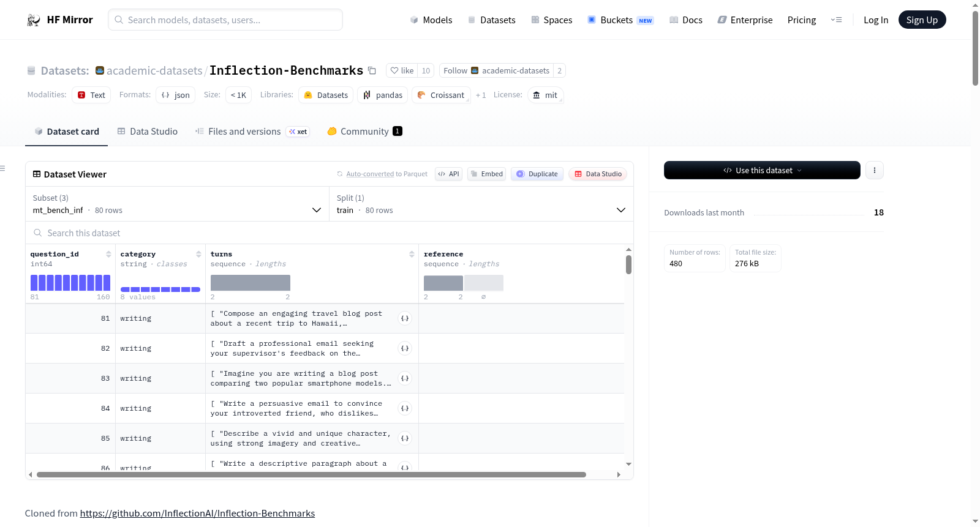Open the Files and versions tab

tap(252, 132)
